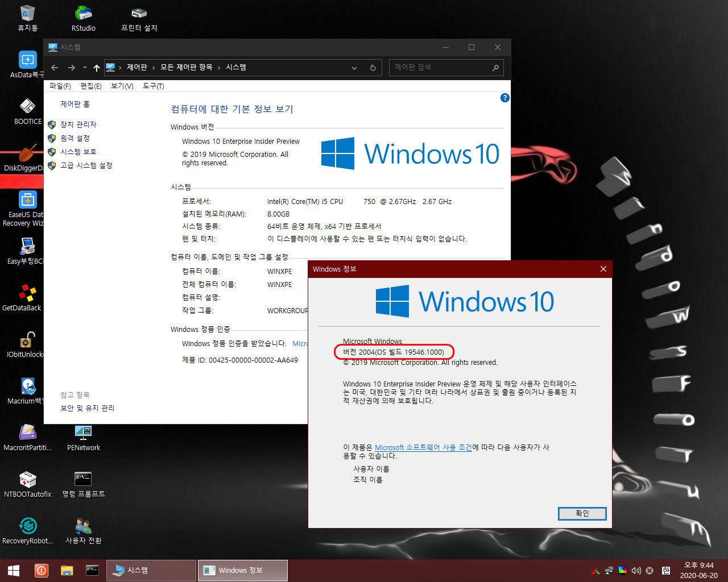
Task: Go back in the 시스템 window
Action: tap(55, 68)
